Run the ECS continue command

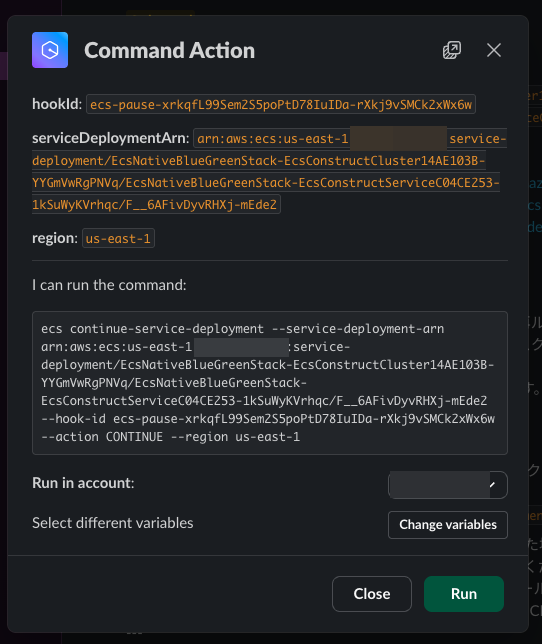point(464,594)
